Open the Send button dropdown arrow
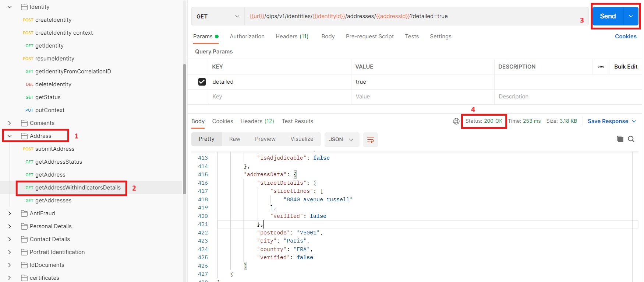 click(x=631, y=16)
